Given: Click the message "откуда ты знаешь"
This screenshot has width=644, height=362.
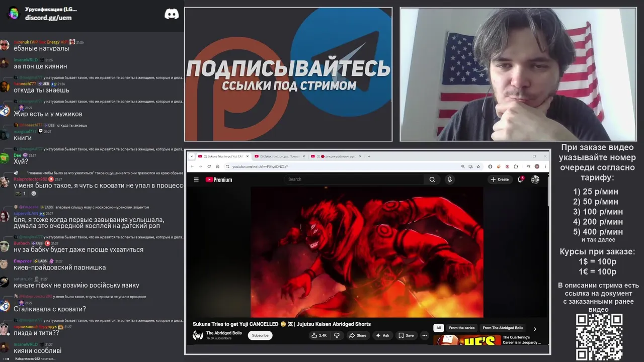Looking at the screenshot, I should [x=41, y=90].
